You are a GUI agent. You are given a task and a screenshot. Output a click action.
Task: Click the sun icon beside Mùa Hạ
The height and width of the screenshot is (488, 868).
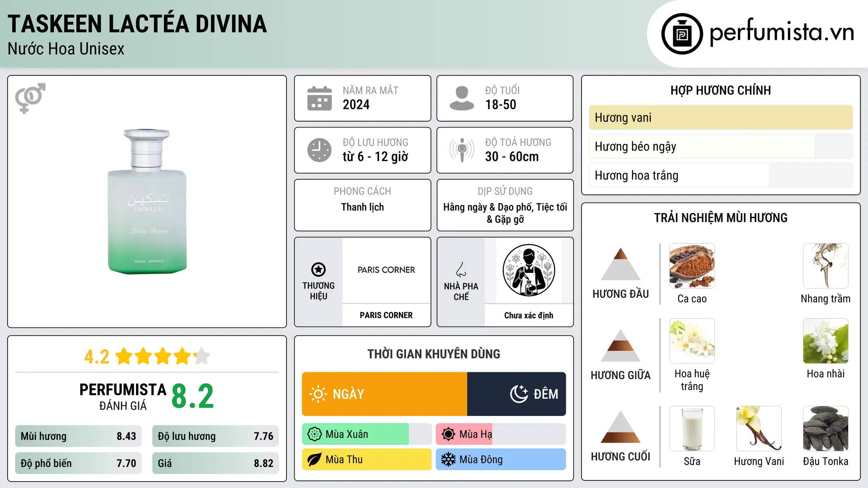(x=448, y=434)
